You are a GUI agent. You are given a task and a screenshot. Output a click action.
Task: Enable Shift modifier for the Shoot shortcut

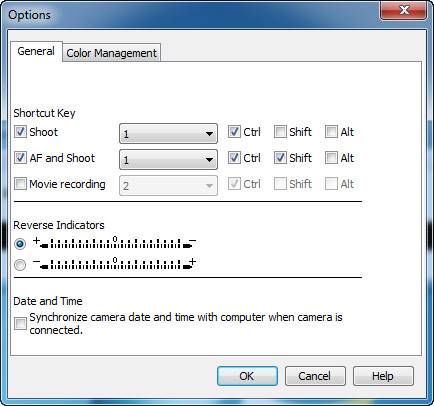click(280, 132)
